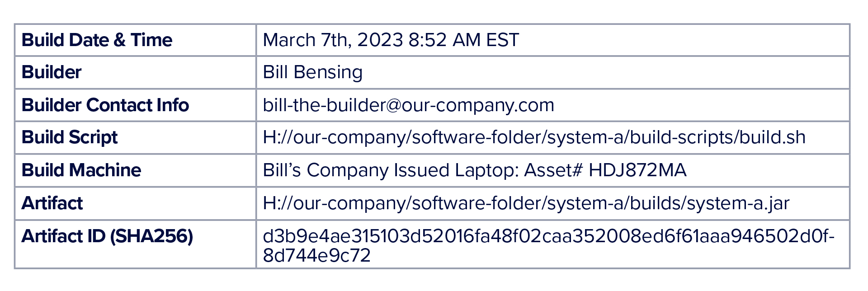The image size is (868, 291).
Task: Select the Asset# HDJ872MA laptop text
Action: coord(605,170)
